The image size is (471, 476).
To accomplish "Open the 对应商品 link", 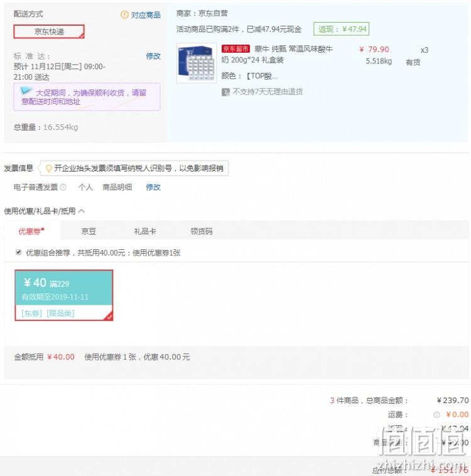I will 146,15.
